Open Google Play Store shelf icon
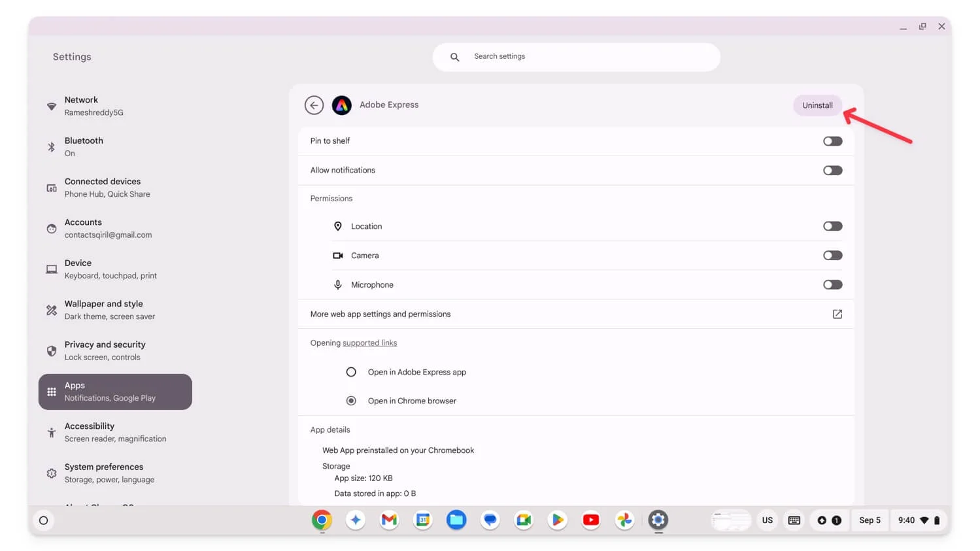Viewport: 980px width, 551px height. coord(557,520)
